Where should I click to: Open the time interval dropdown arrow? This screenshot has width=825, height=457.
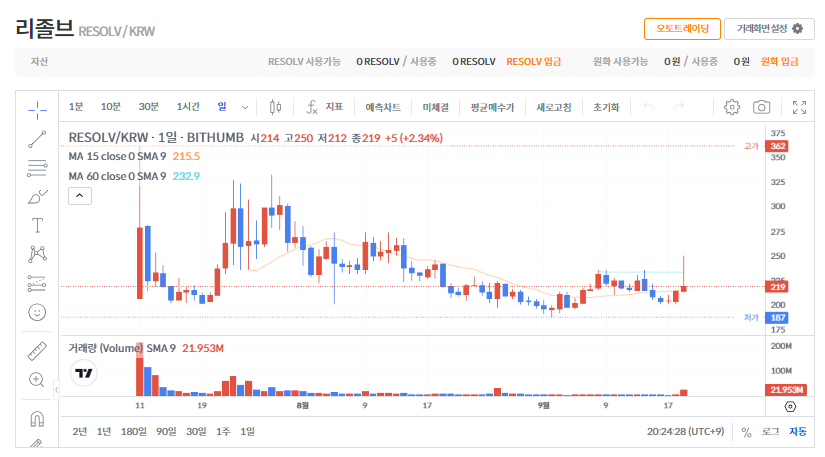tap(245, 107)
